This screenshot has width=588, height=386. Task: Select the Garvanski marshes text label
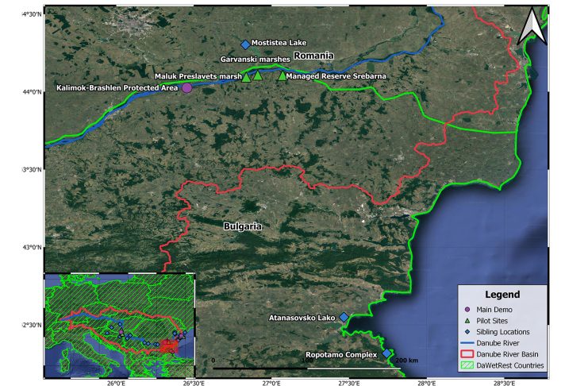(x=254, y=60)
